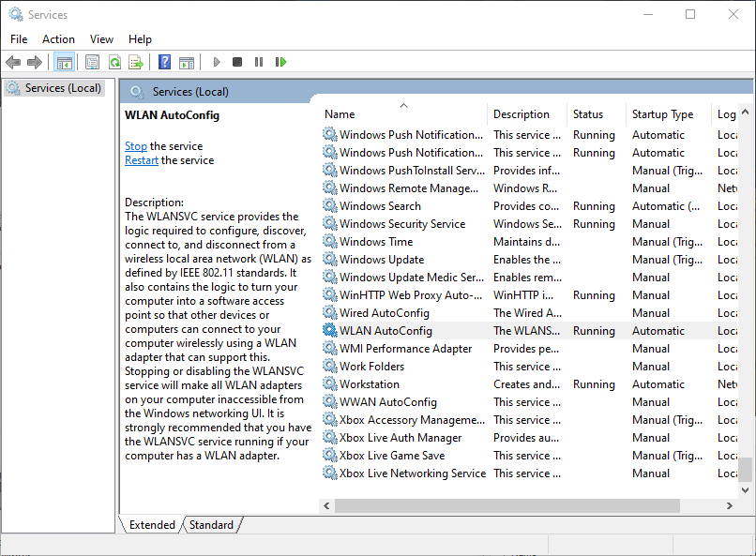Sort list by the Status column header
The height and width of the screenshot is (556, 756).
(x=588, y=114)
